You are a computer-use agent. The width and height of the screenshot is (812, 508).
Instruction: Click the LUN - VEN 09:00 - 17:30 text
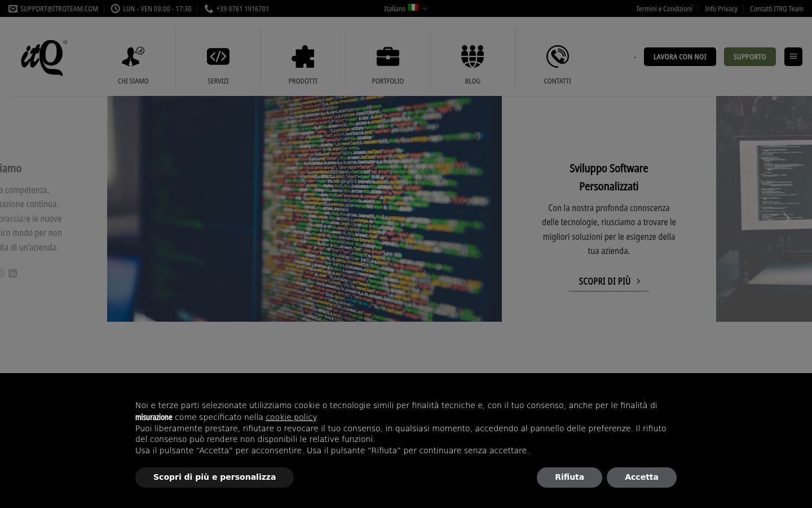(x=157, y=8)
